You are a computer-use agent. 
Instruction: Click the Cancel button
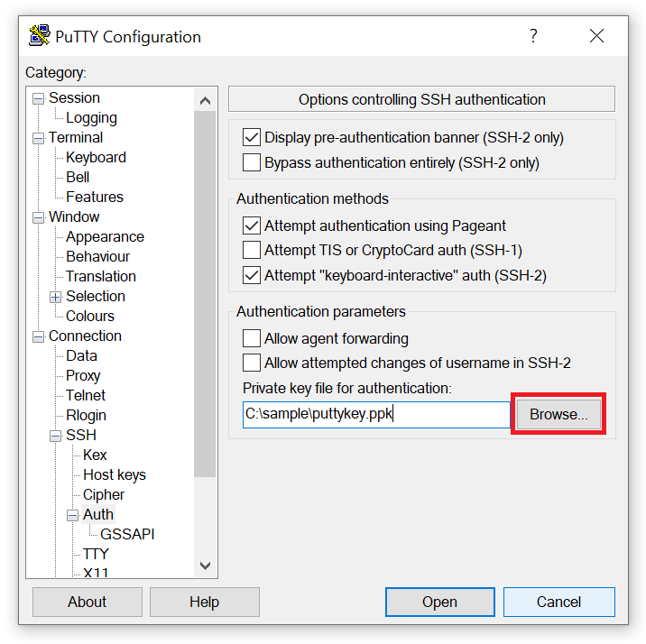point(559,602)
